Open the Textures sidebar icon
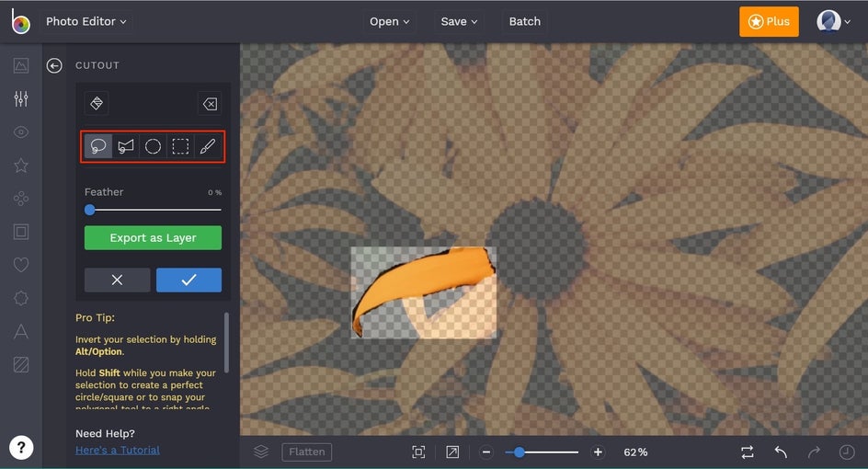The width and height of the screenshot is (868, 469). pos(21,364)
